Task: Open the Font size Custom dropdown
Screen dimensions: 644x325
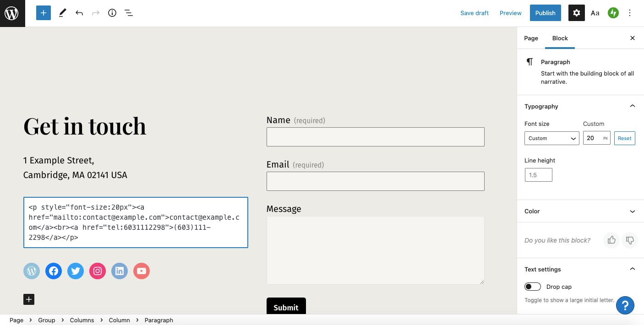Action: click(x=551, y=138)
